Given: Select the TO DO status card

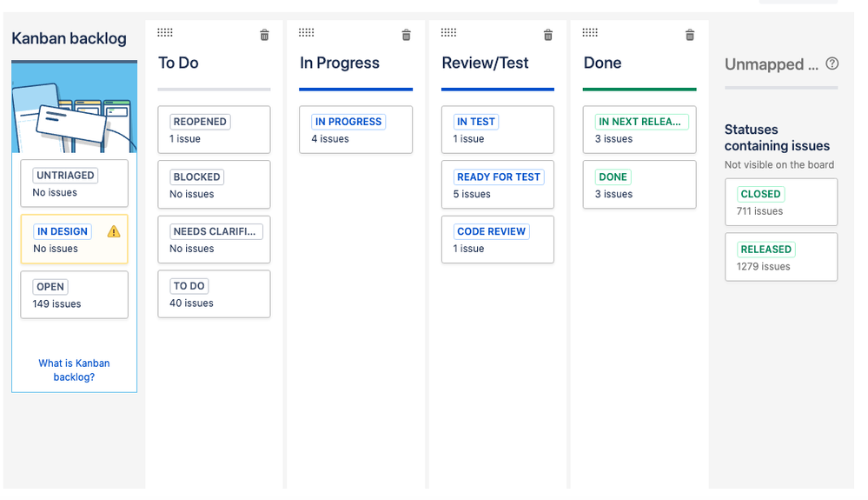Looking at the screenshot, I should click(215, 294).
